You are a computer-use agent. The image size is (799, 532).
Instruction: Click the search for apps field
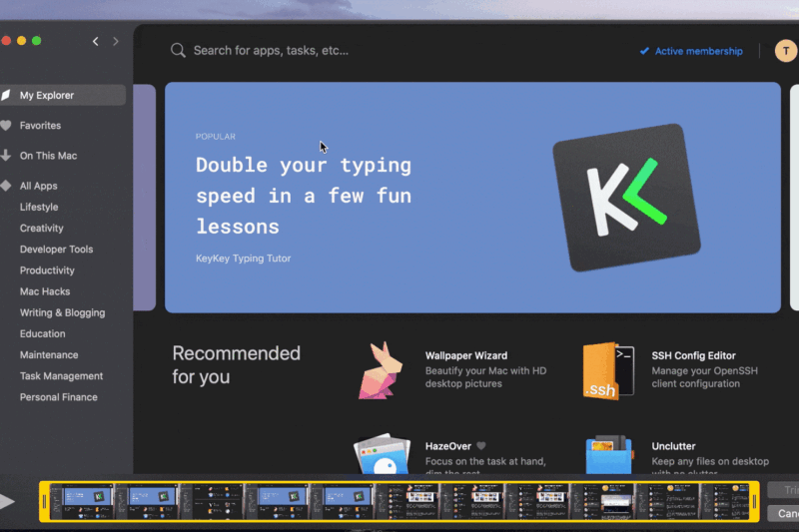[271, 50]
